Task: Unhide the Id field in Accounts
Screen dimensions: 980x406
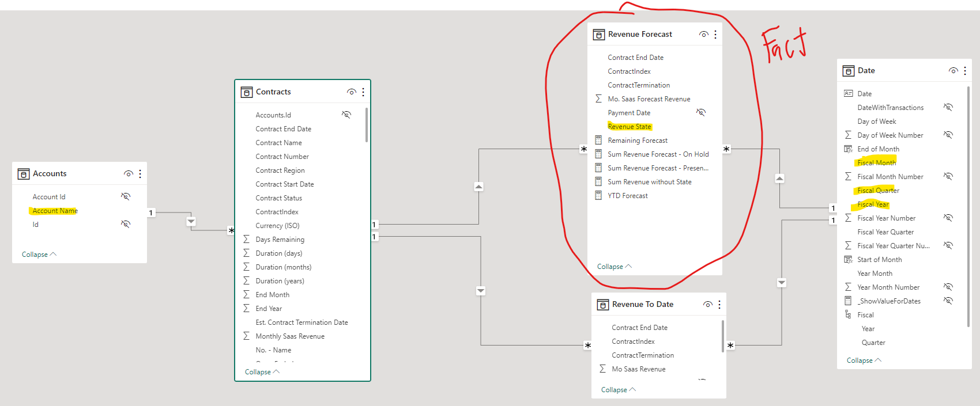Action: [126, 224]
